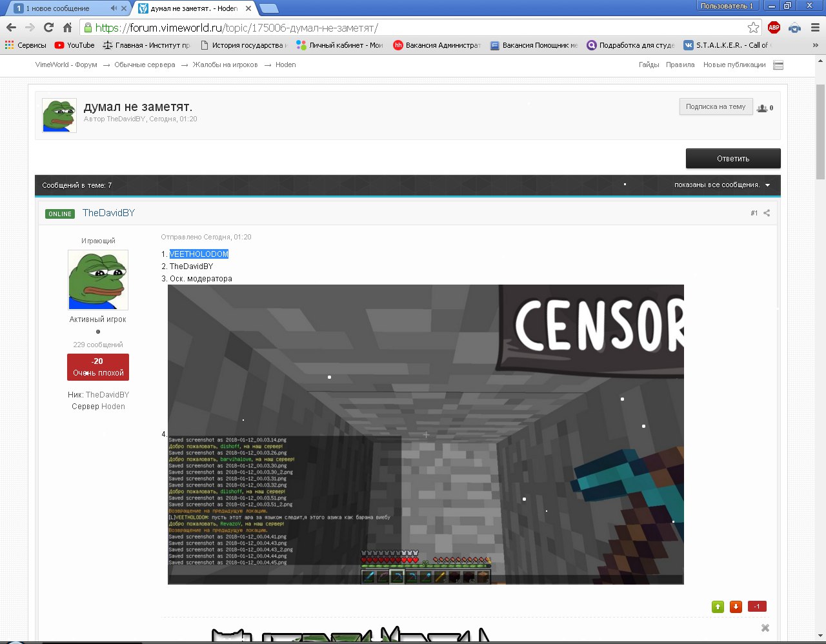Show more bookmarks with the overflow chevron
Viewport: 826px width, 644px height.
coord(816,45)
